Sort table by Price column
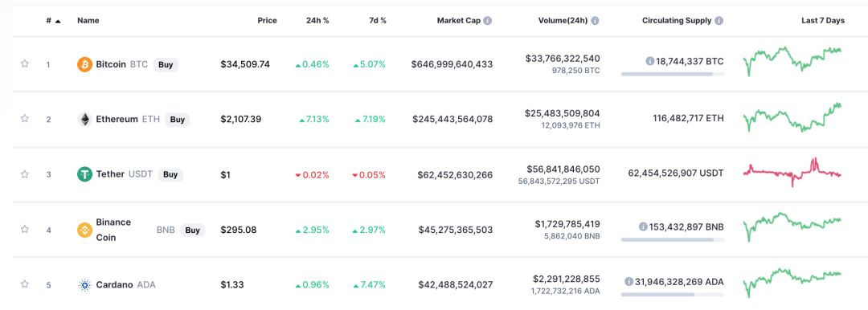 click(x=268, y=21)
